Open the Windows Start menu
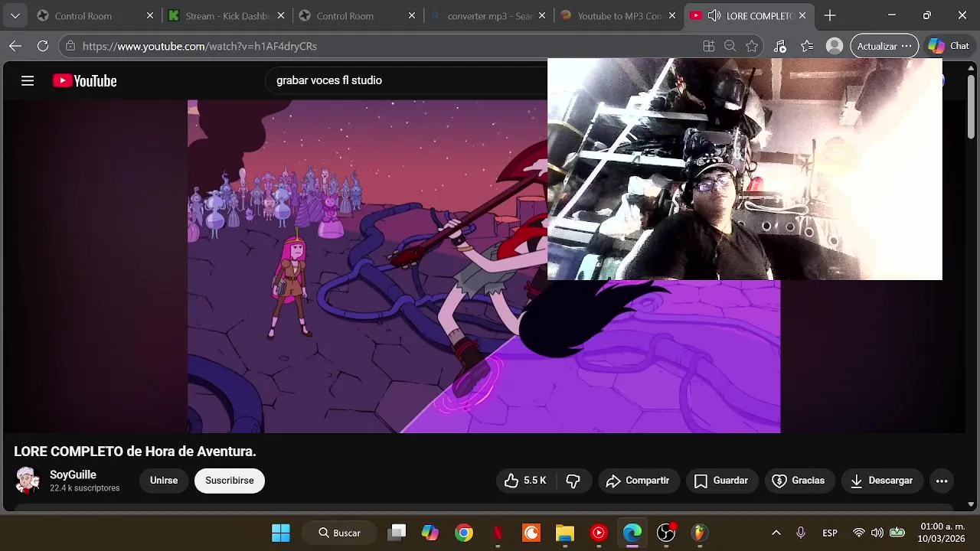The image size is (980, 551). pyautogui.click(x=281, y=533)
